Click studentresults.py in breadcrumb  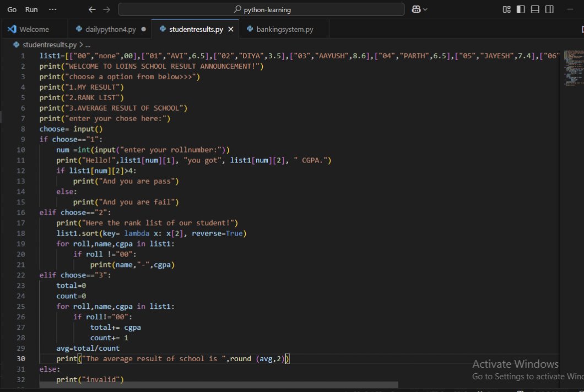tap(49, 45)
